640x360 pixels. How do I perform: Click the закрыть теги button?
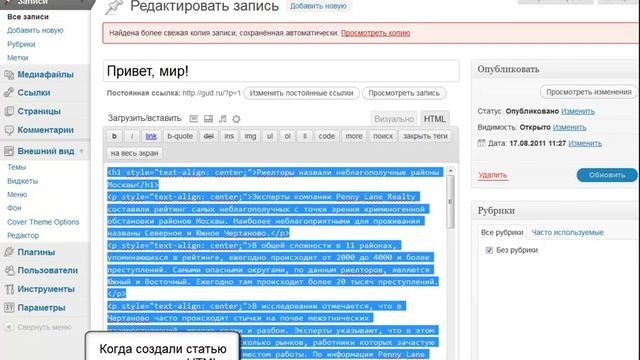tap(425, 136)
